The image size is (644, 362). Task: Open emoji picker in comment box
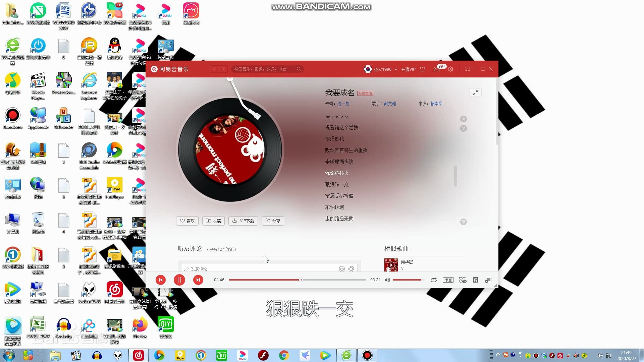tap(342, 269)
